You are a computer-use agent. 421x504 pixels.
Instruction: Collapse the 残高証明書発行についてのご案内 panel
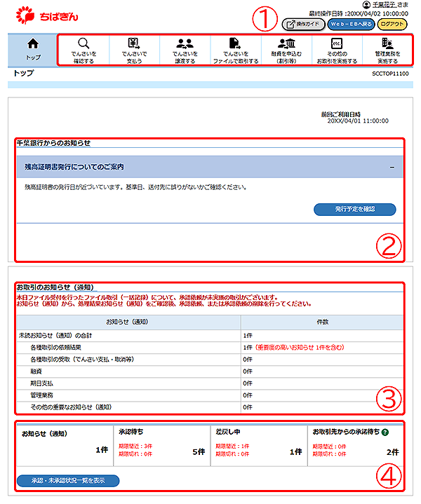(392, 168)
